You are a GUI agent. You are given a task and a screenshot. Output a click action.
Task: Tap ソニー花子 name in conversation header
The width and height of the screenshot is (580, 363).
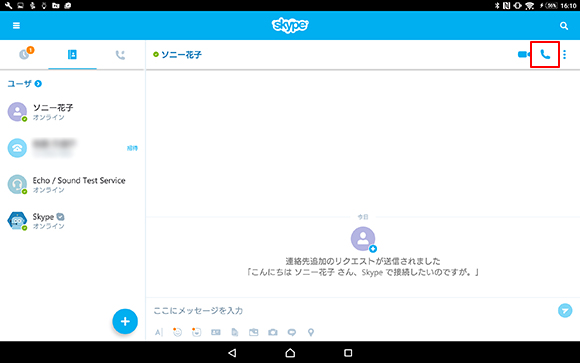click(x=181, y=55)
